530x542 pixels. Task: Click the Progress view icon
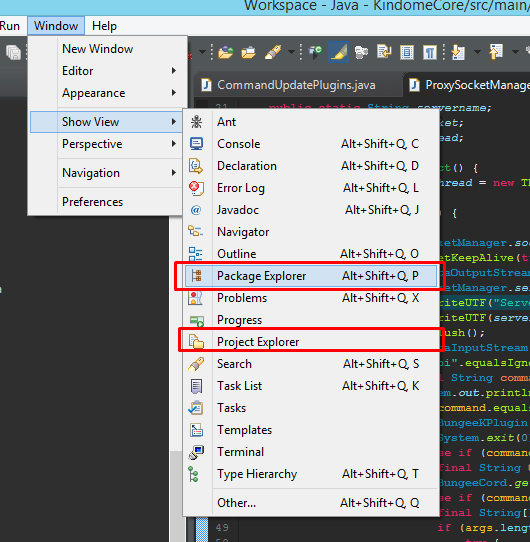coord(197,320)
